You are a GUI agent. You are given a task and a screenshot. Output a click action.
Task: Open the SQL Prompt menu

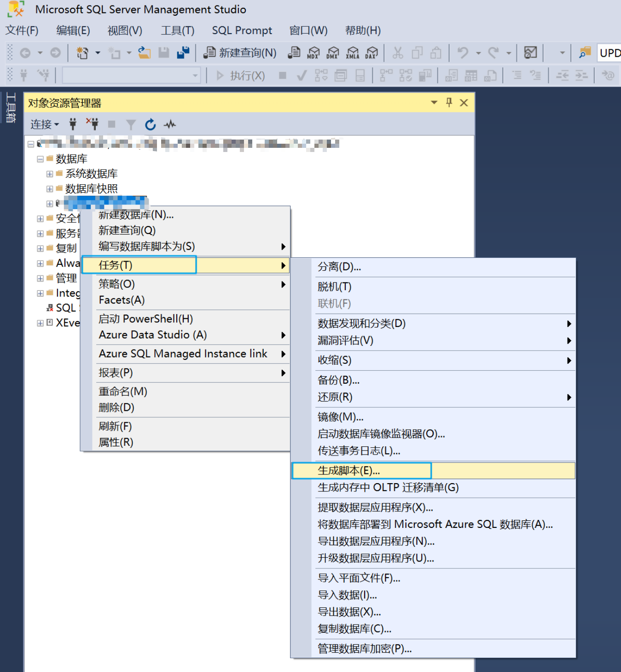(x=242, y=30)
